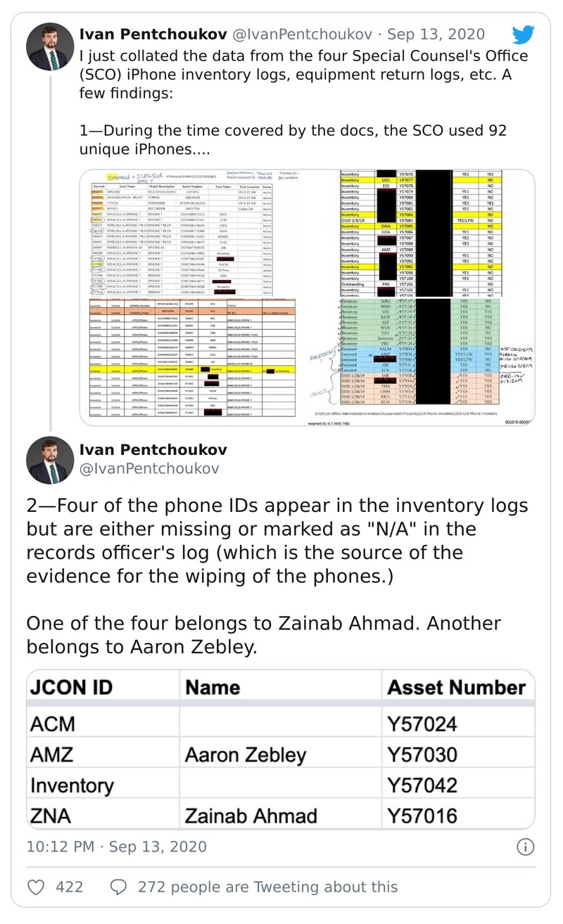Click the Zainab Ahmad row in table

280,816
